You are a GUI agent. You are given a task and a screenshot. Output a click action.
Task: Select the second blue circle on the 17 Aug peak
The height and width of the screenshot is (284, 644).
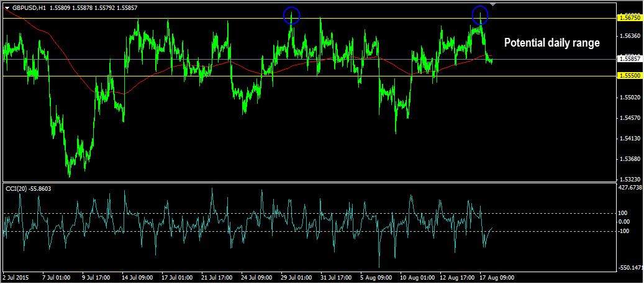tap(479, 15)
